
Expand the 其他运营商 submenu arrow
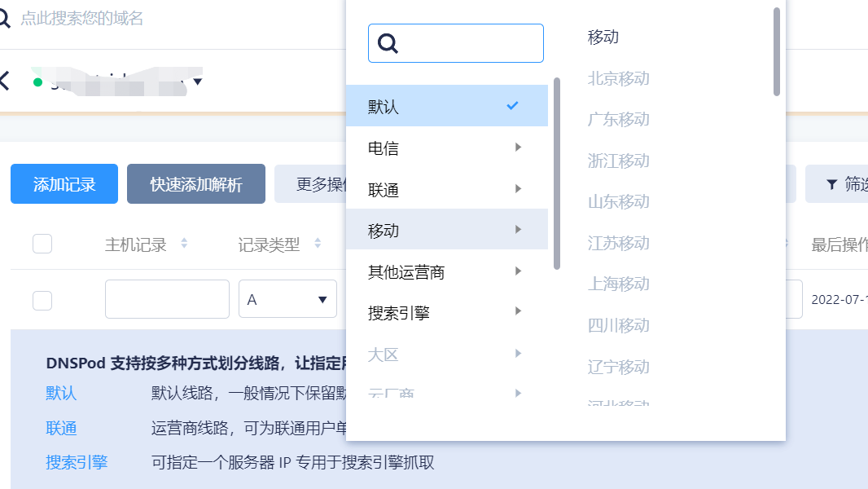tap(518, 271)
